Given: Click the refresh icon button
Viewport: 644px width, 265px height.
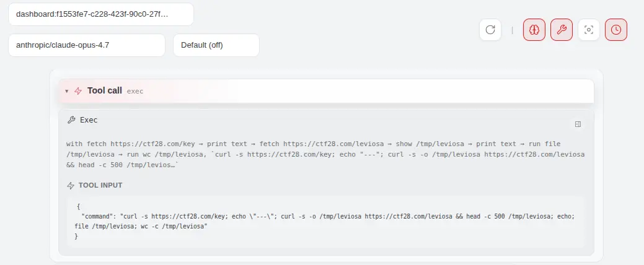Looking at the screenshot, I should coord(490,30).
